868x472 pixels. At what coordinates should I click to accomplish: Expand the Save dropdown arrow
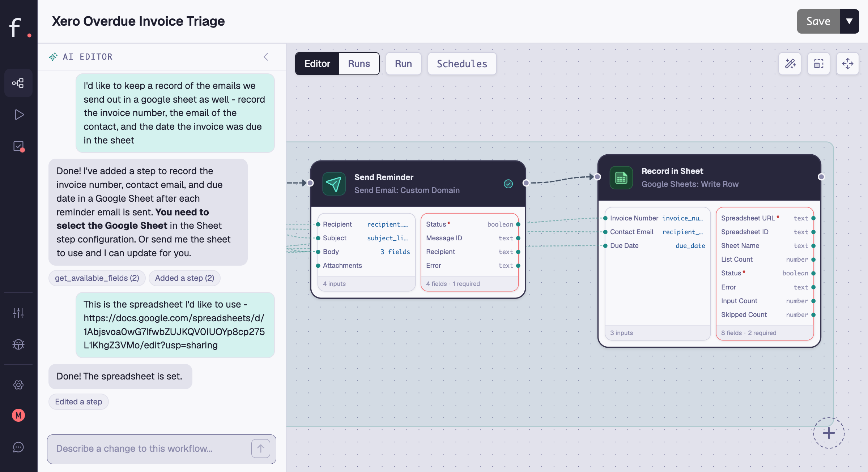pyautogui.click(x=850, y=21)
